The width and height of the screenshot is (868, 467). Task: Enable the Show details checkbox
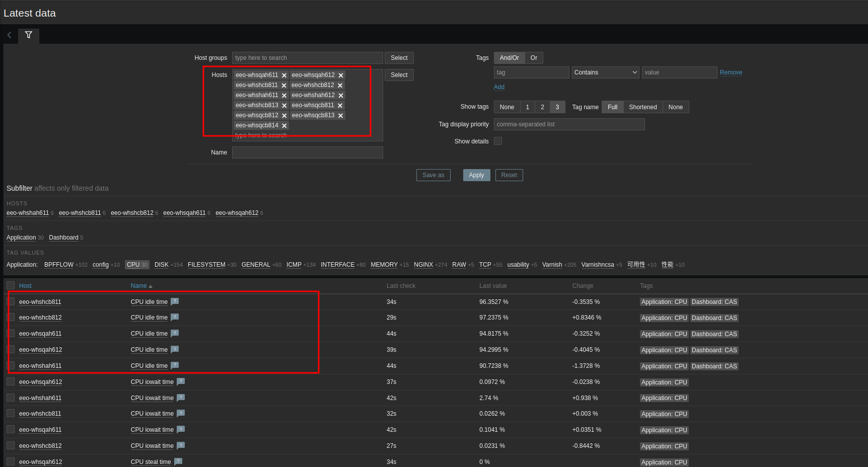[498, 141]
